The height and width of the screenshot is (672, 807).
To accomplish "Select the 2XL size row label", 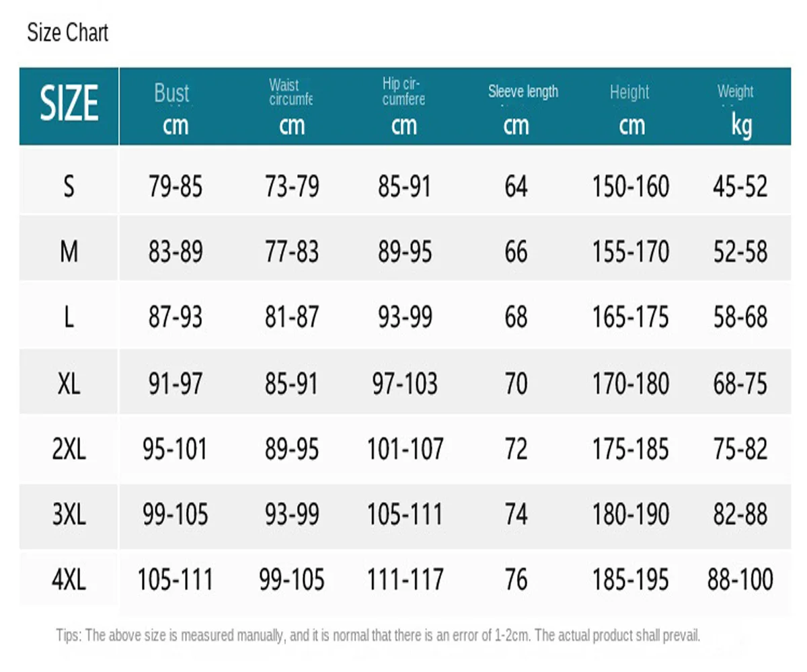I will (69, 449).
